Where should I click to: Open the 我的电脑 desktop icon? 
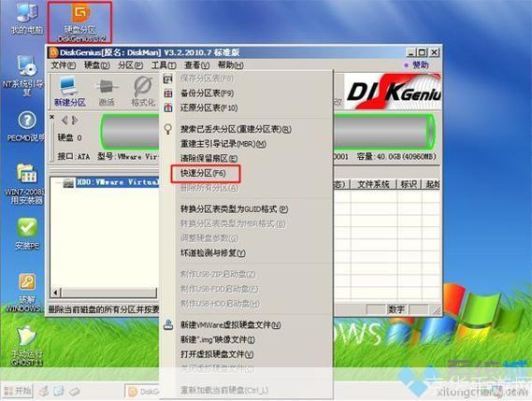pyautogui.click(x=27, y=19)
